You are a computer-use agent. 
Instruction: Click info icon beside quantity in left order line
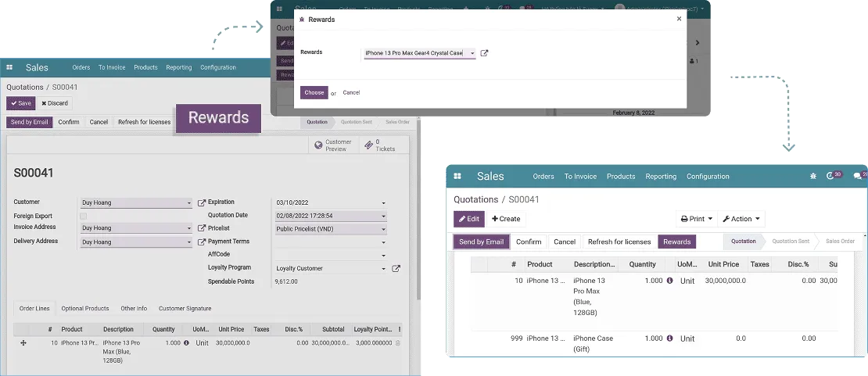(x=185, y=342)
